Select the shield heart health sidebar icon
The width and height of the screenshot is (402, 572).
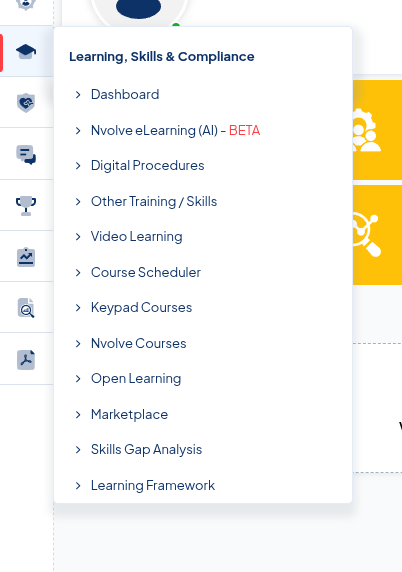click(26, 103)
